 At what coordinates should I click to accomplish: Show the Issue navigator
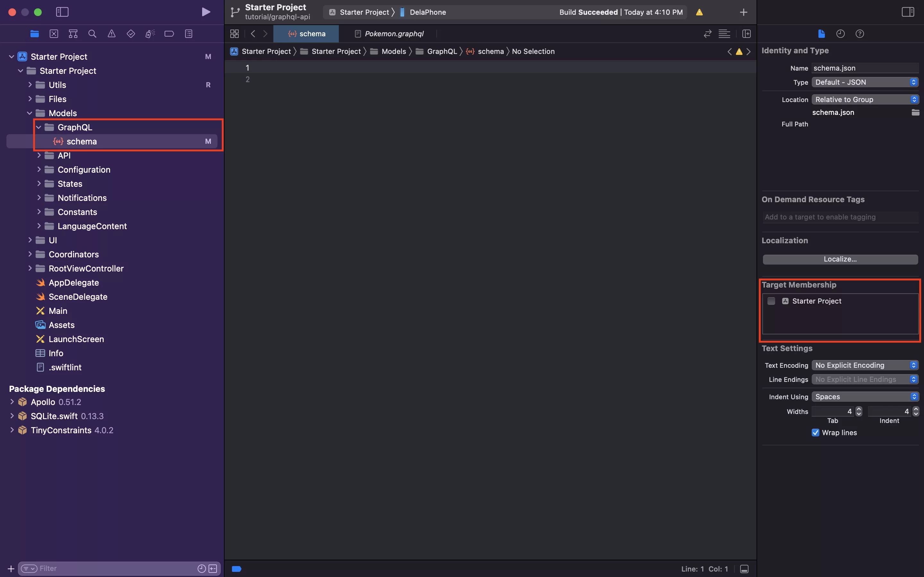click(111, 34)
